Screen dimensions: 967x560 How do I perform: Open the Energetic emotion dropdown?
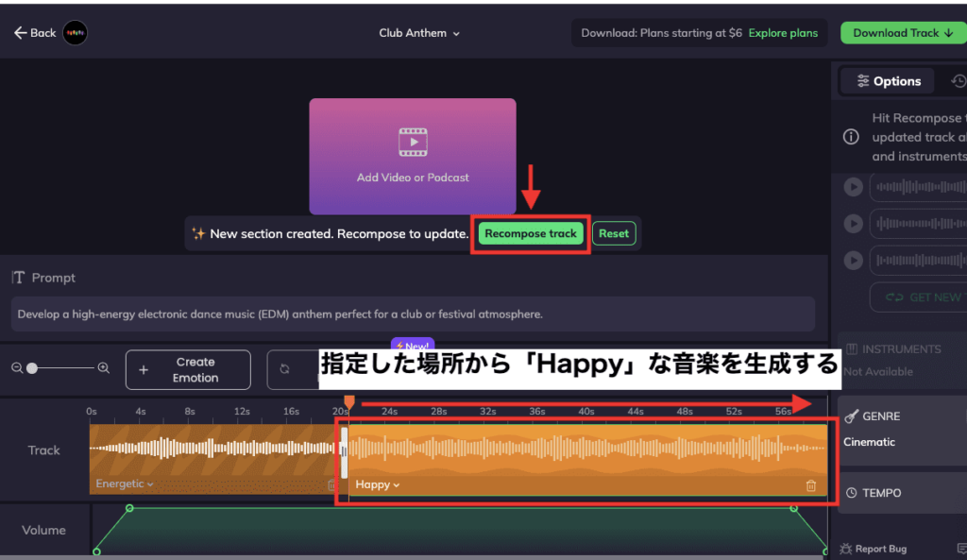124,484
